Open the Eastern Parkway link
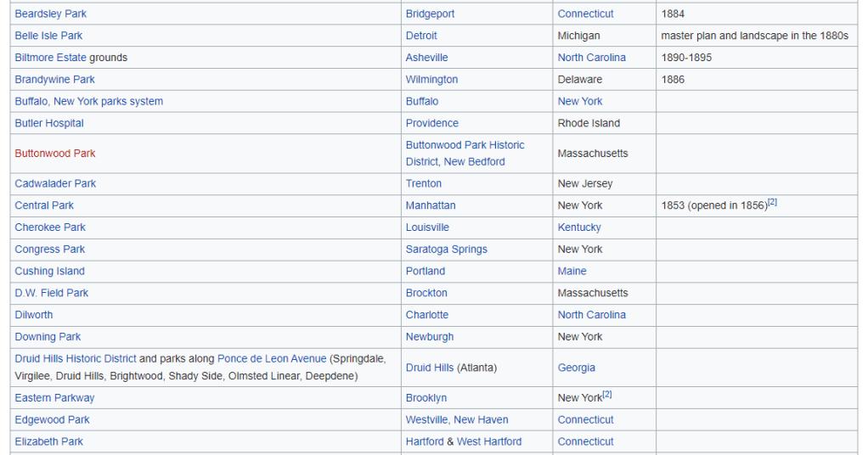This screenshot has width=868, height=455. [54, 398]
